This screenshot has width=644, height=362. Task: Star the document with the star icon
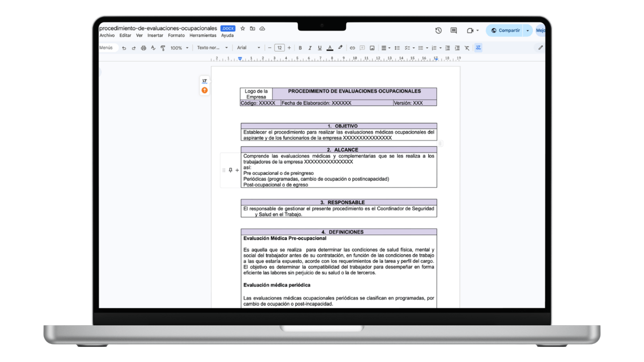click(242, 28)
